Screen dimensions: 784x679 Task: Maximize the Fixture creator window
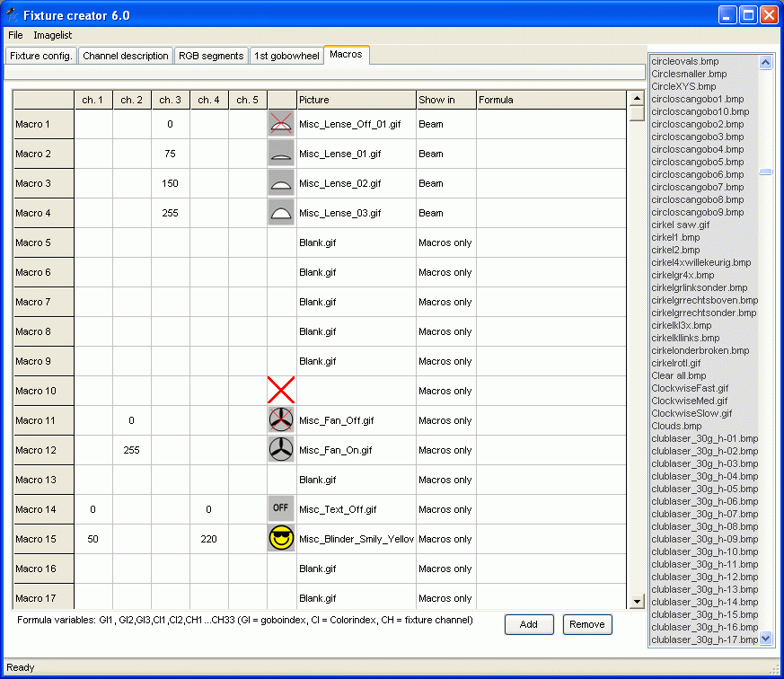click(748, 15)
